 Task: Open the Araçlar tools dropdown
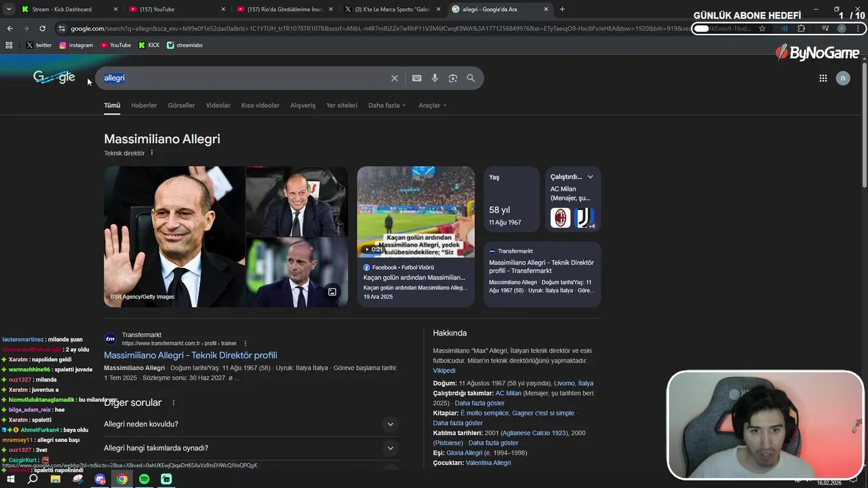click(433, 106)
